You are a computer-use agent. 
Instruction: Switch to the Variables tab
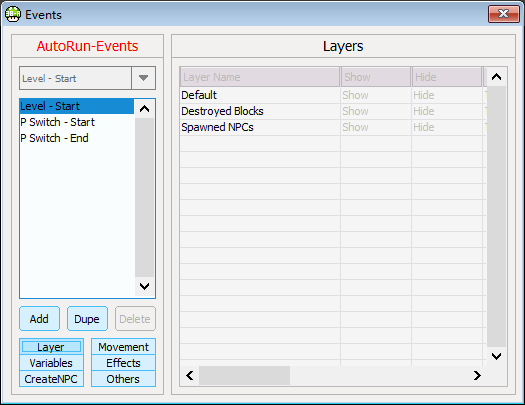[51, 363]
